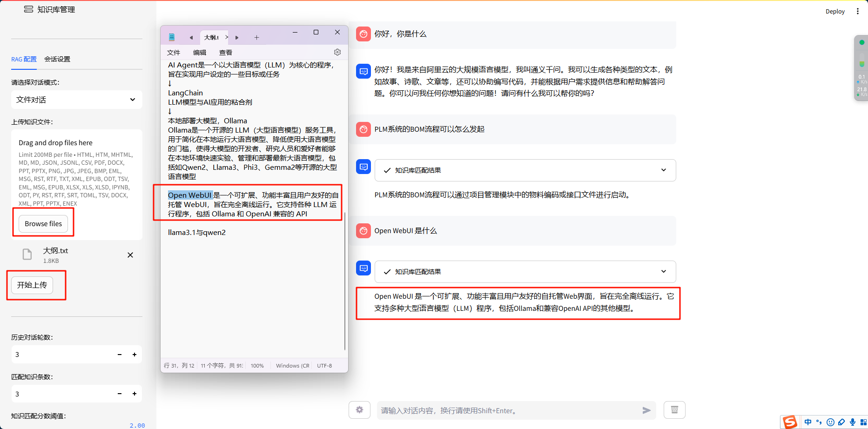Increase 历史对话轮数 with the plus button

click(135, 355)
